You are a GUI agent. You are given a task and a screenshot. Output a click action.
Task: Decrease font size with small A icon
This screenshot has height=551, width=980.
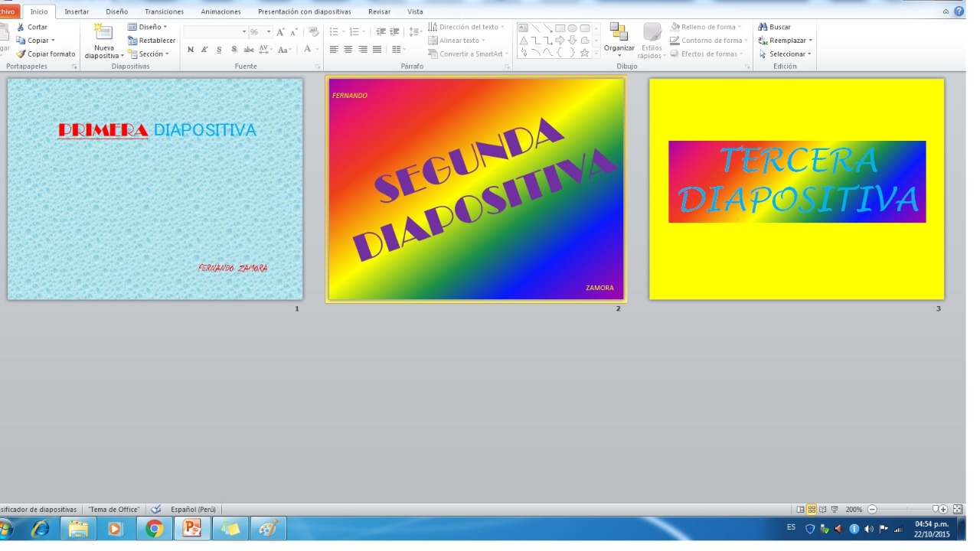[294, 31]
